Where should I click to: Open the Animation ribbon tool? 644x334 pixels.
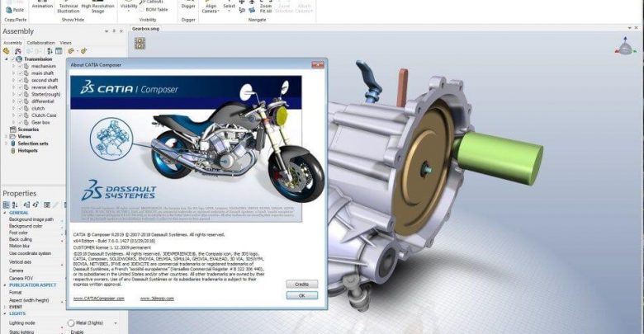(42, 5)
